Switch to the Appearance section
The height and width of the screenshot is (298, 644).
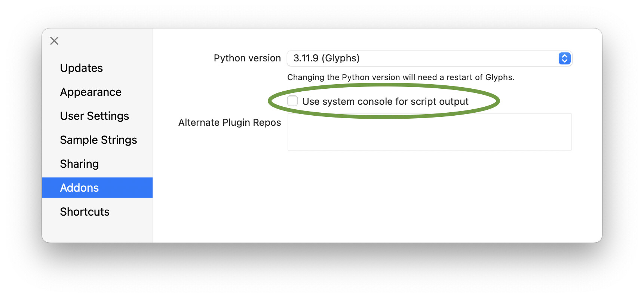pyautogui.click(x=91, y=92)
